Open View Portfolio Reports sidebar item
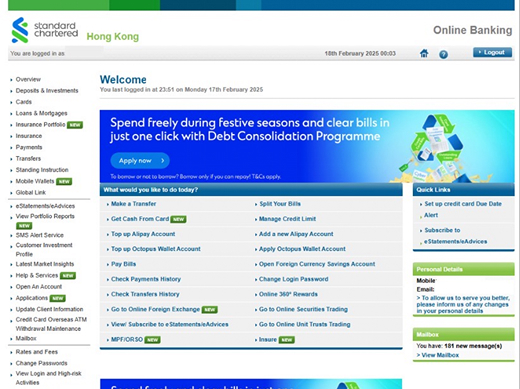 click(45, 216)
